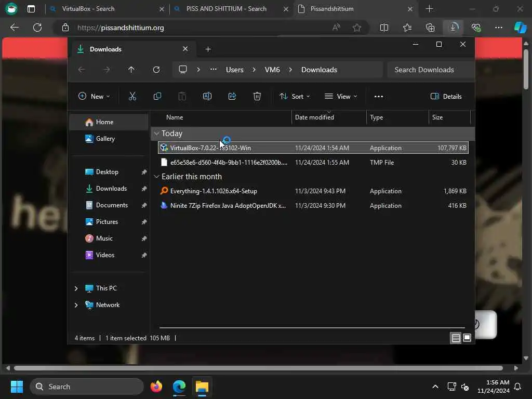Open the Sort dropdown

295,96
